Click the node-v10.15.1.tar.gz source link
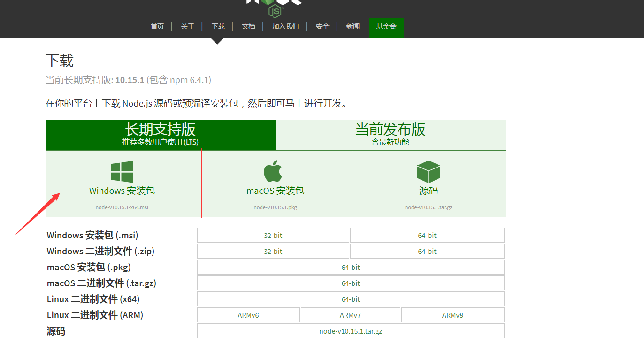 (x=351, y=330)
